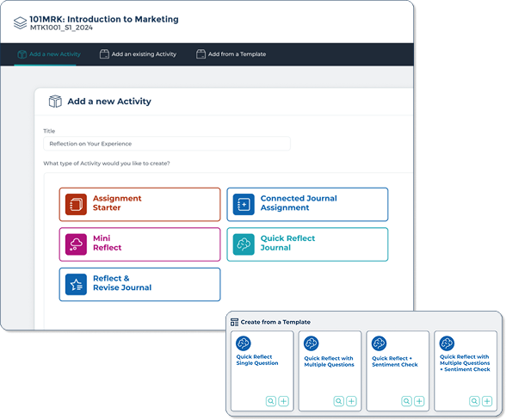This screenshot has height=420, width=506.
Task: Click the Connected Journal Assignment blue icon
Action: click(x=244, y=204)
